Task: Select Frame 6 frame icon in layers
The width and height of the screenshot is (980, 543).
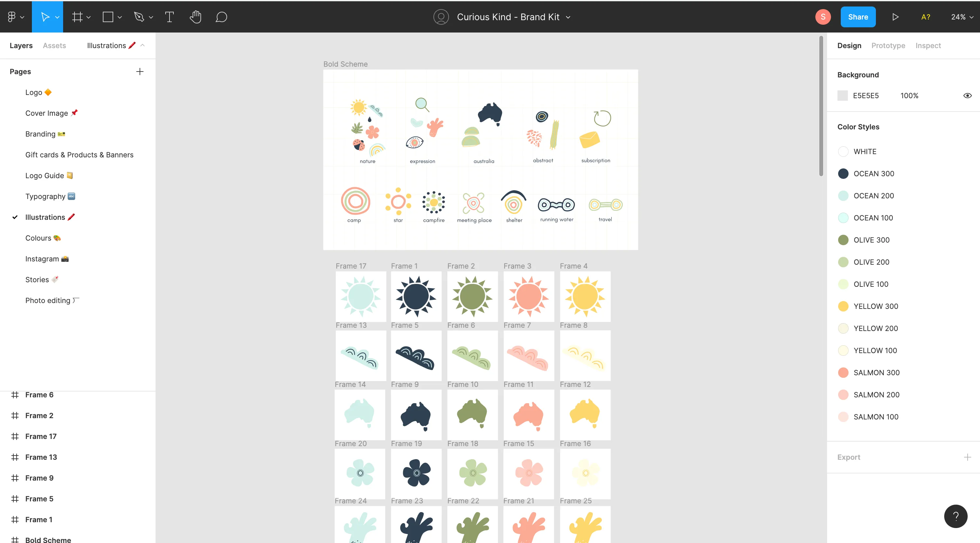Action: click(15, 395)
